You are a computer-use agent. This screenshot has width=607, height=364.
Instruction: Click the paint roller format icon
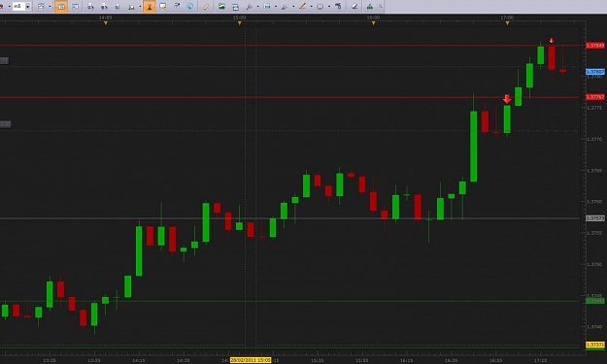click(x=338, y=6)
